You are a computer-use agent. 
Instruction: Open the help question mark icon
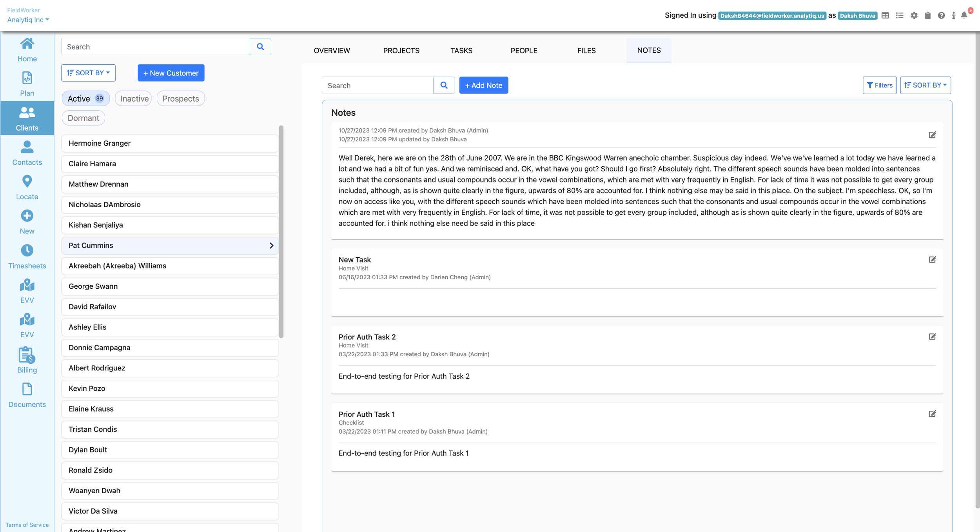[941, 16]
